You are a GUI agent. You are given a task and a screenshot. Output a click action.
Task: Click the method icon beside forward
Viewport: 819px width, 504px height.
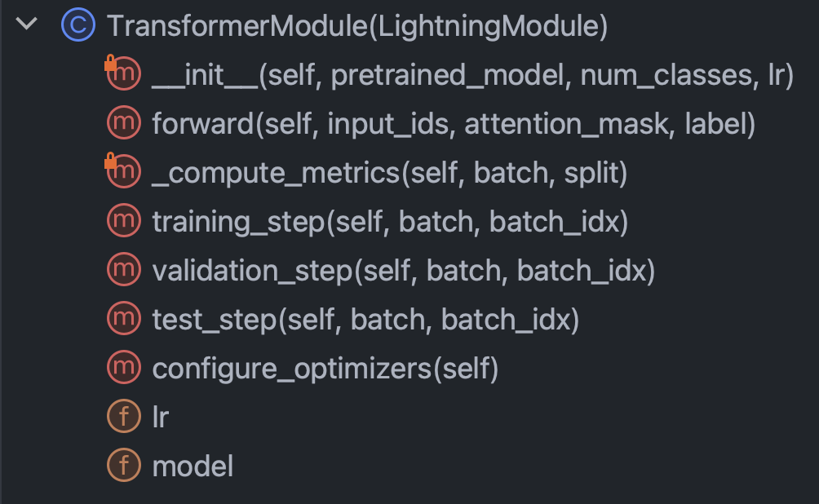pos(122,123)
